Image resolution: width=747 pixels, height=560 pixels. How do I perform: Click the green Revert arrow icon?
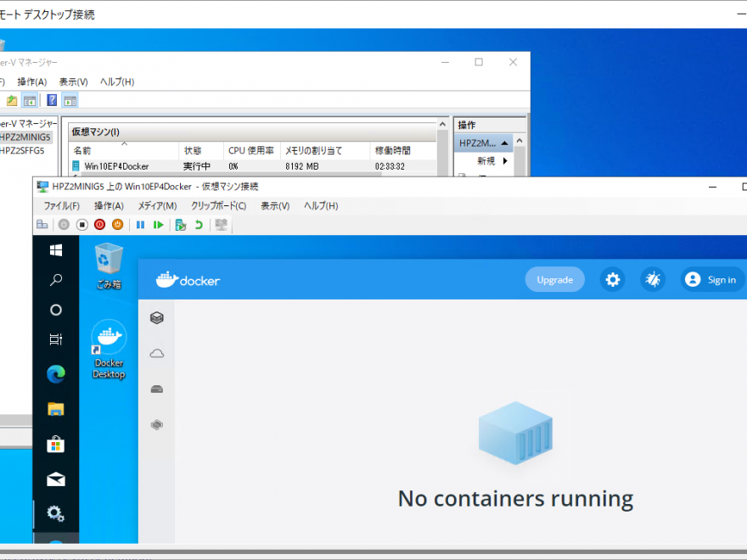(x=199, y=225)
